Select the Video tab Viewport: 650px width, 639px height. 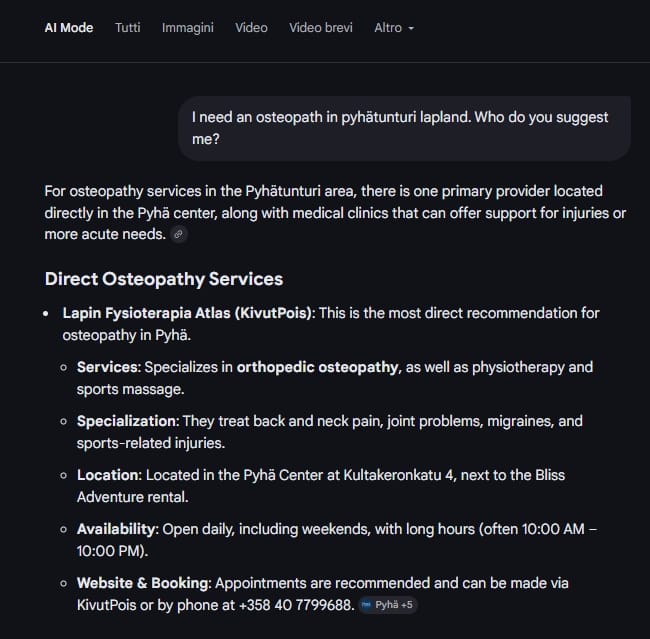pyautogui.click(x=251, y=28)
